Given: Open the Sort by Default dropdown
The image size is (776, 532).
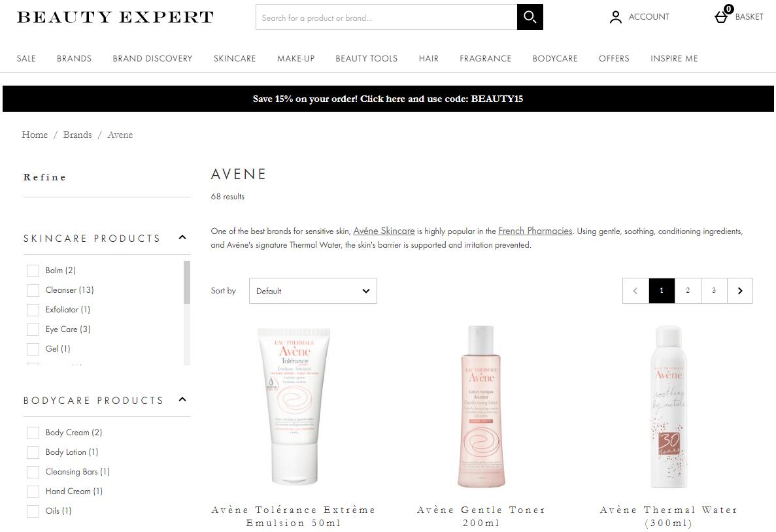Looking at the screenshot, I should click(x=312, y=291).
